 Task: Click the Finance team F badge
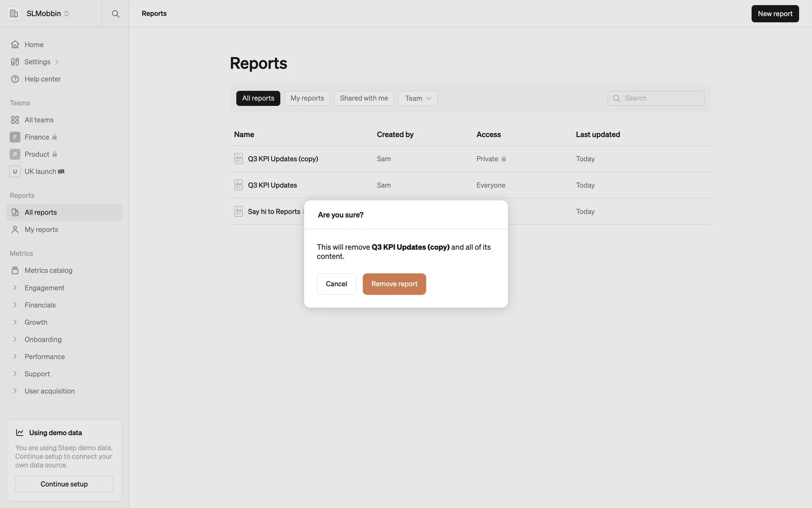[15, 137]
